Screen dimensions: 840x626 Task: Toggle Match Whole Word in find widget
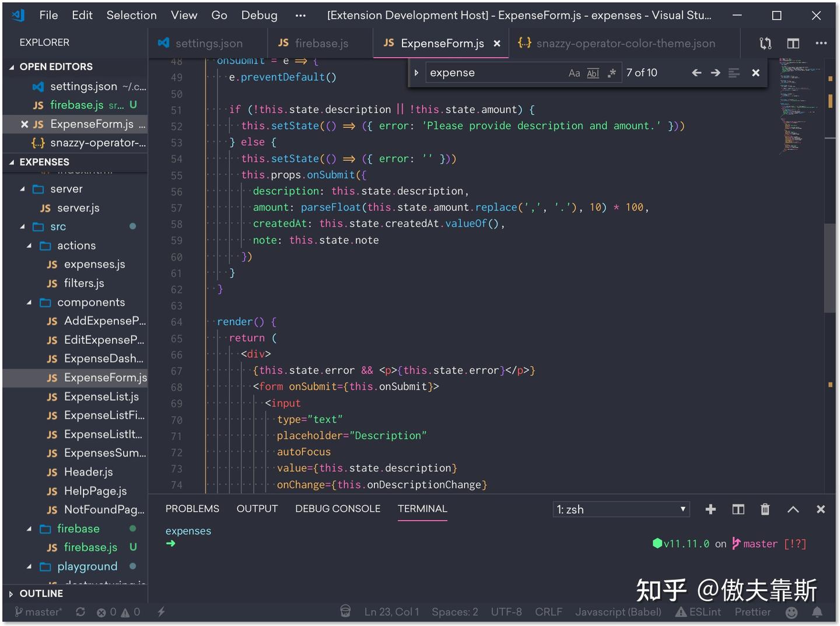593,73
